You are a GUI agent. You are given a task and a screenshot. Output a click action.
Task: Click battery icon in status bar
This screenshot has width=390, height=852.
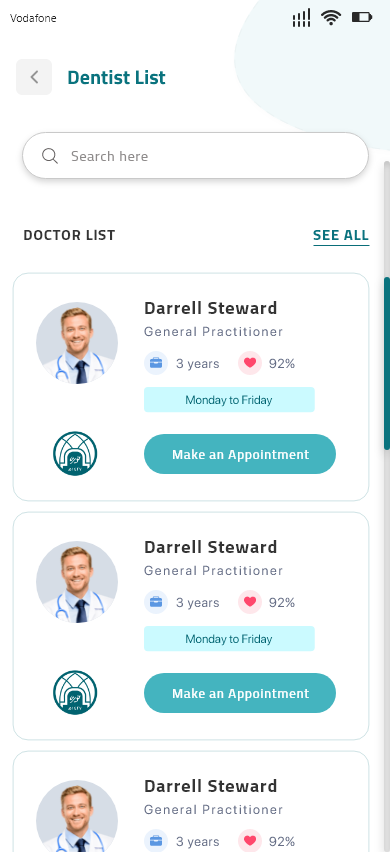click(362, 18)
